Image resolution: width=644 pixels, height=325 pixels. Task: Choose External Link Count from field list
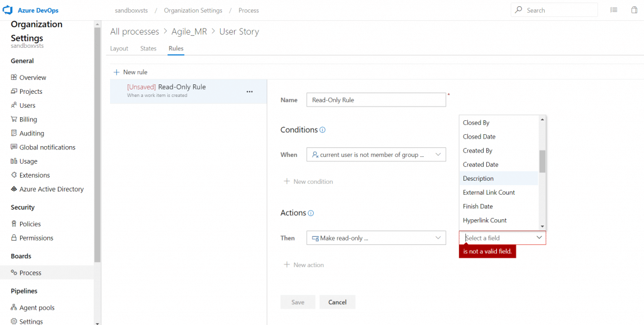[499, 193]
